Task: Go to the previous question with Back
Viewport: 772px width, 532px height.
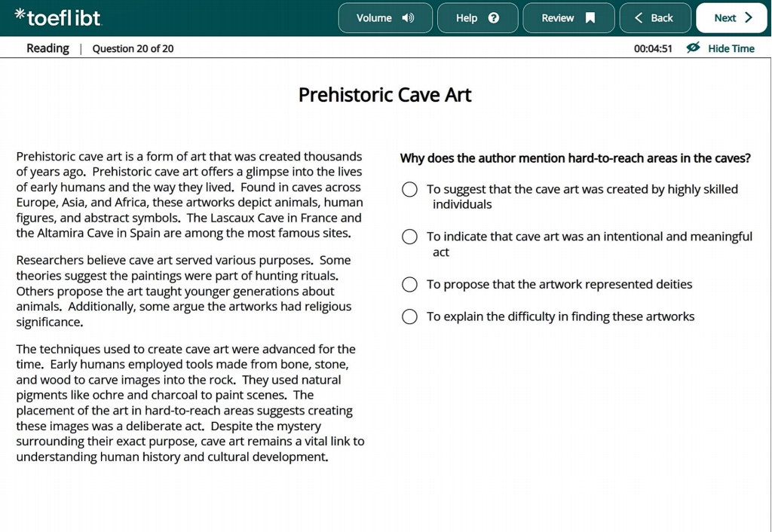Action: pyautogui.click(x=655, y=18)
